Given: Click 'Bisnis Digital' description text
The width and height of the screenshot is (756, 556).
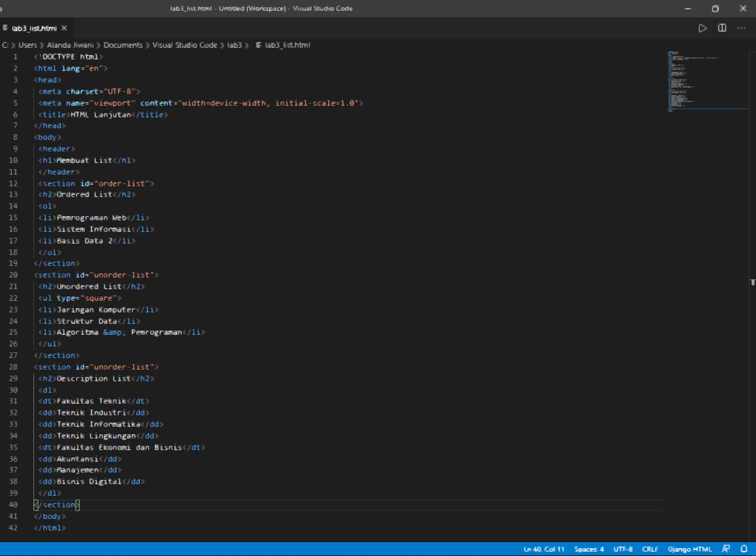Looking at the screenshot, I should pyautogui.click(x=89, y=482).
